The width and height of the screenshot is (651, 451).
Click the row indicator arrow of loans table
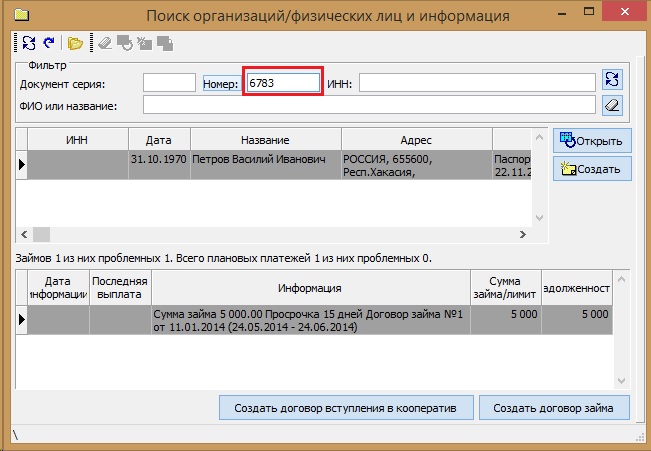tap(22, 320)
